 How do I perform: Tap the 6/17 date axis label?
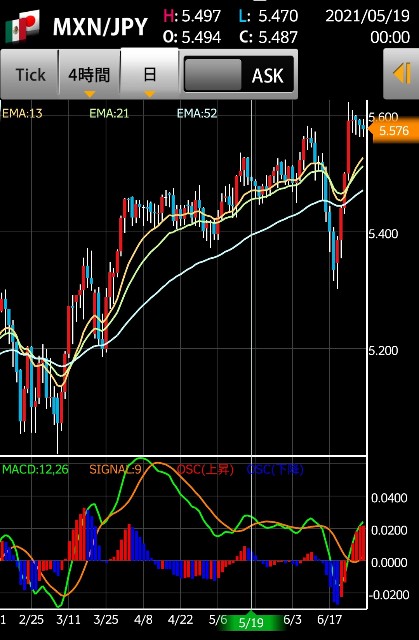(329, 620)
